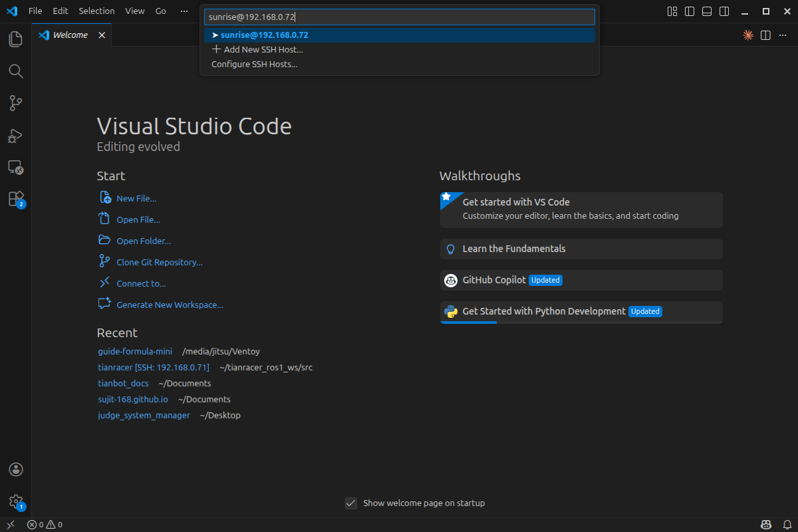This screenshot has width=798, height=532.
Task: Click the notifications bell in status bar
Action: pyautogui.click(x=787, y=525)
